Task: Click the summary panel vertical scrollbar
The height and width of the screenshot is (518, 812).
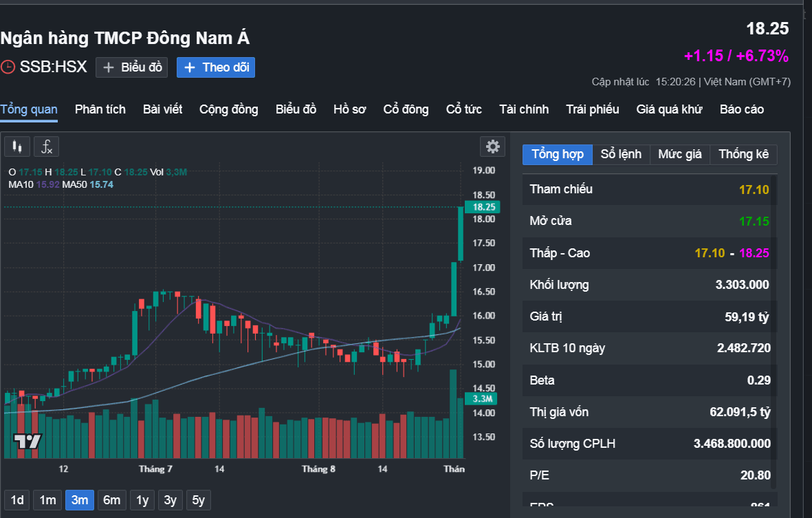Action: tap(773, 332)
